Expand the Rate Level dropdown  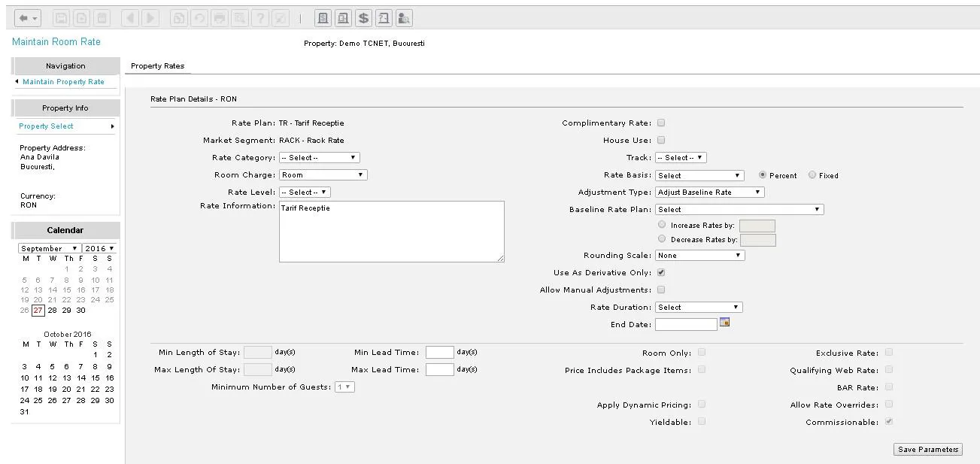click(x=305, y=193)
